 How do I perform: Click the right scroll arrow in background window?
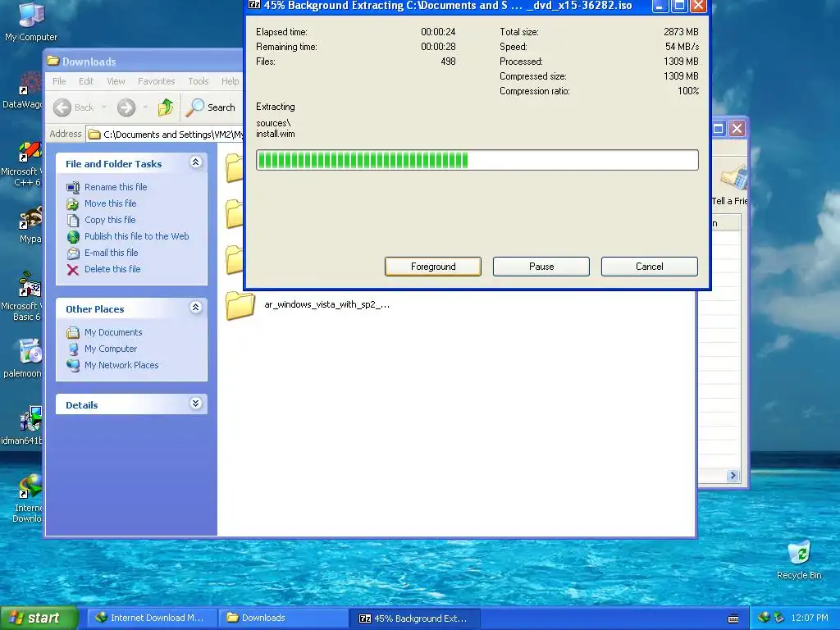click(x=733, y=475)
